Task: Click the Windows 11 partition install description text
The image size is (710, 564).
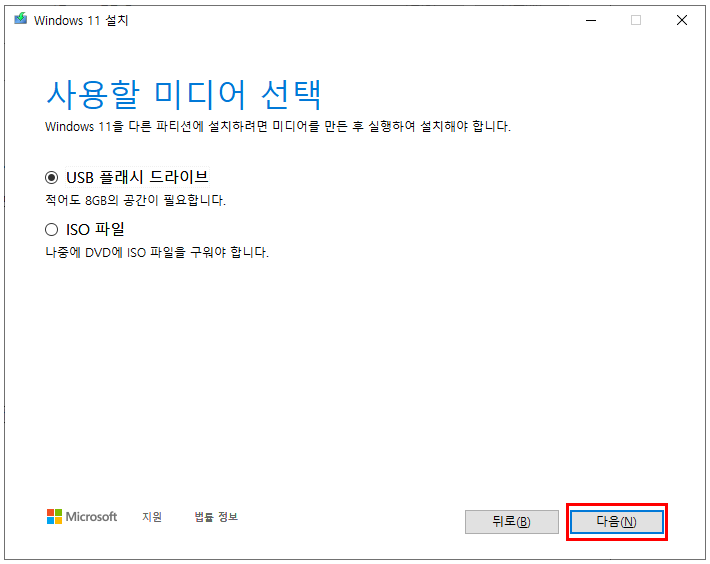Action: pyautogui.click(x=278, y=126)
